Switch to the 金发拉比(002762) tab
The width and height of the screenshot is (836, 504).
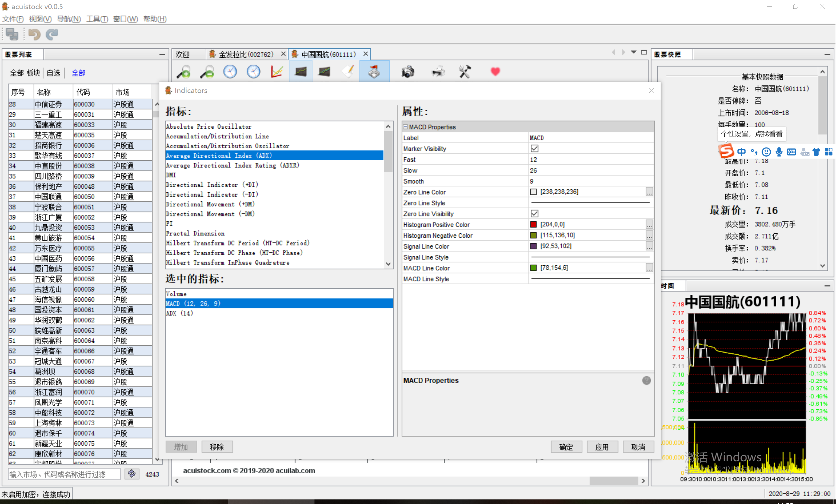click(246, 54)
